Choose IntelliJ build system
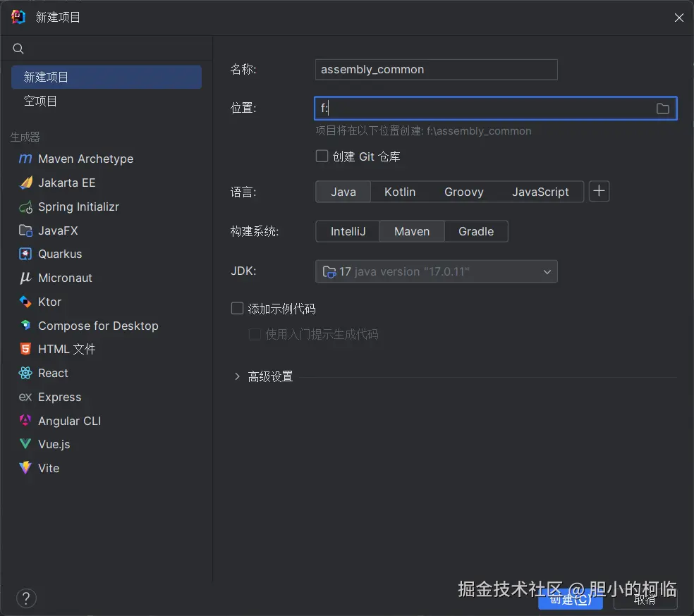694x616 pixels. (x=348, y=231)
